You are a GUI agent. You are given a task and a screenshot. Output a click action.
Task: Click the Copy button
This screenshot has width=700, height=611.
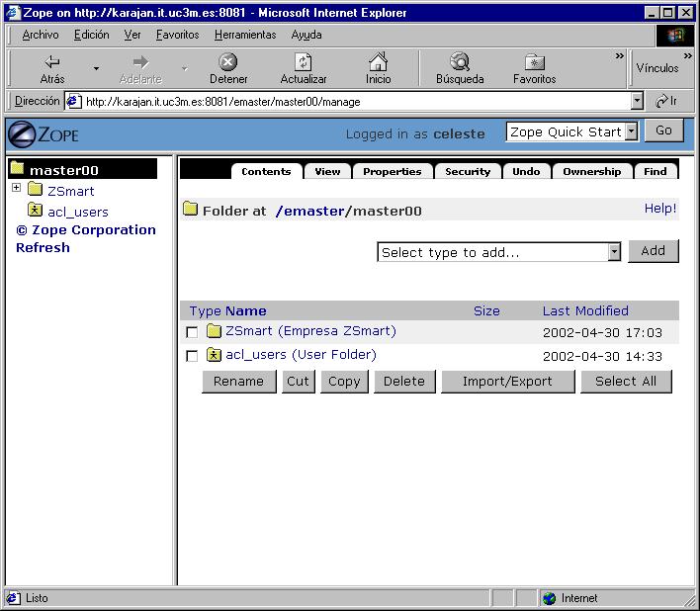coord(344,382)
